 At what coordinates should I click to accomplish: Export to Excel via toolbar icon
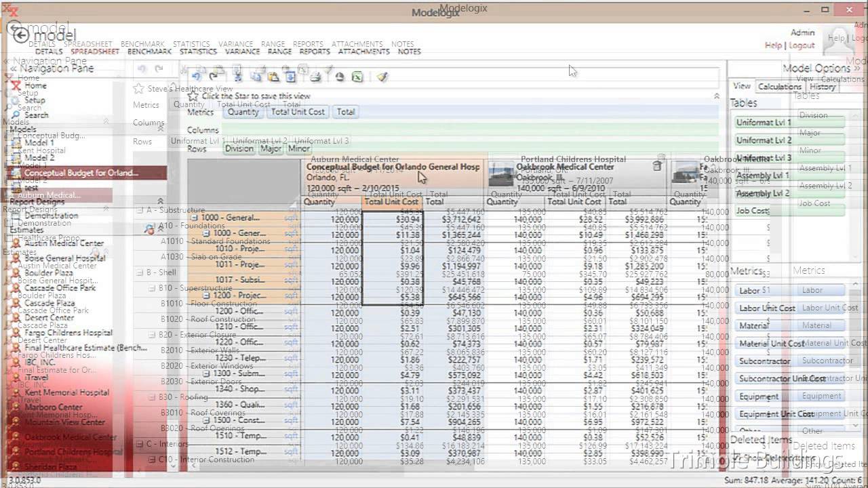[x=357, y=77]
